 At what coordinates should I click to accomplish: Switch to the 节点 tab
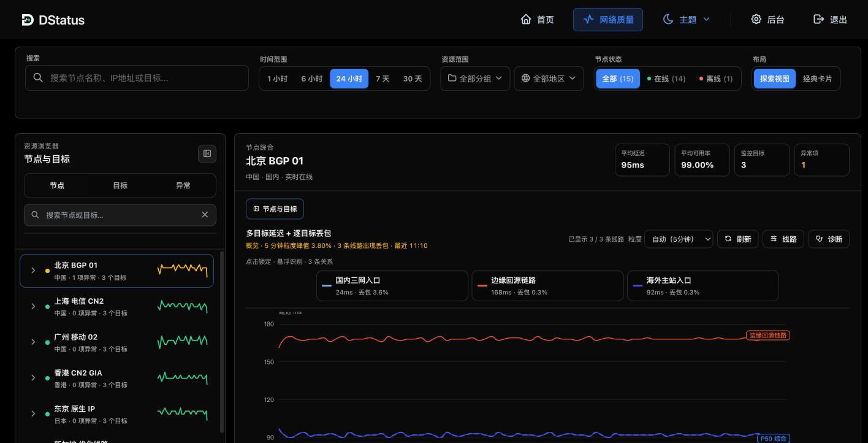tap(57, 185)
